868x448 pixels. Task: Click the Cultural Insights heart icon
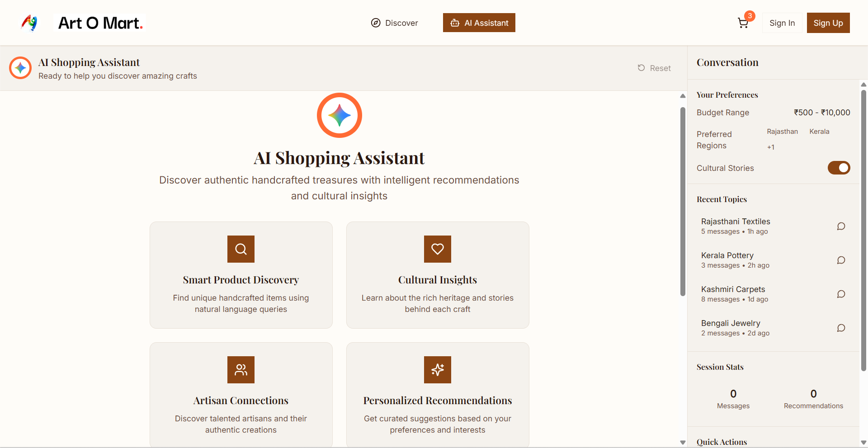tap(438, 249)
